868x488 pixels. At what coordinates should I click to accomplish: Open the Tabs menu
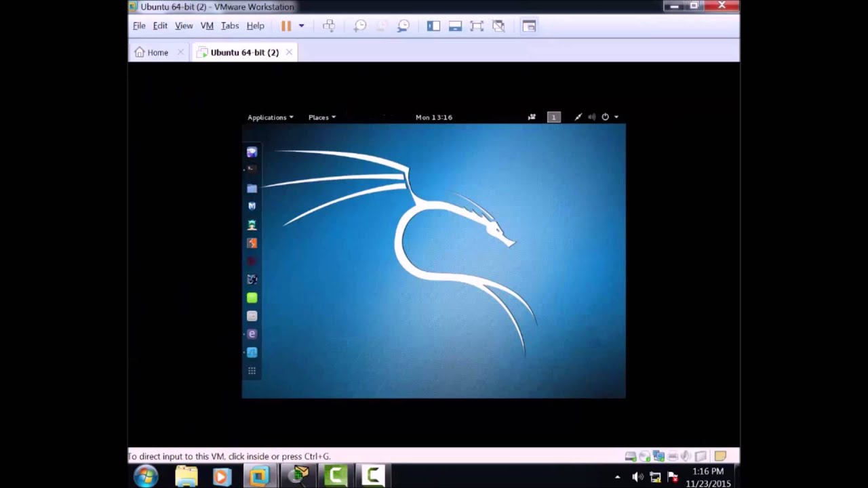[230, 26]
